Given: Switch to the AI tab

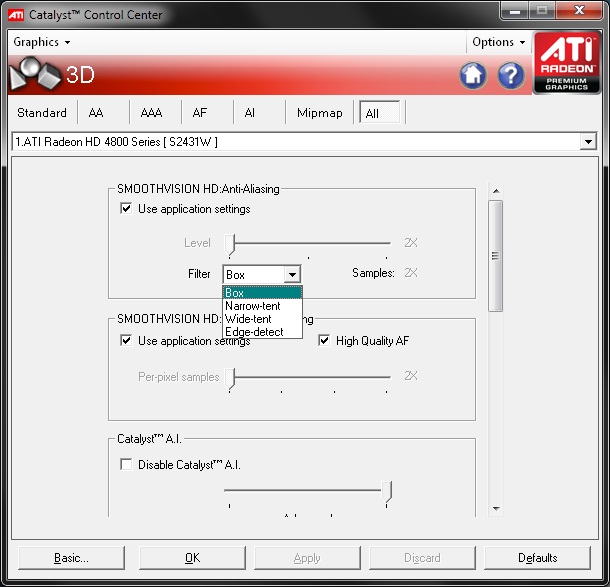Looking at the screenshot, I should tap(250, 113).
